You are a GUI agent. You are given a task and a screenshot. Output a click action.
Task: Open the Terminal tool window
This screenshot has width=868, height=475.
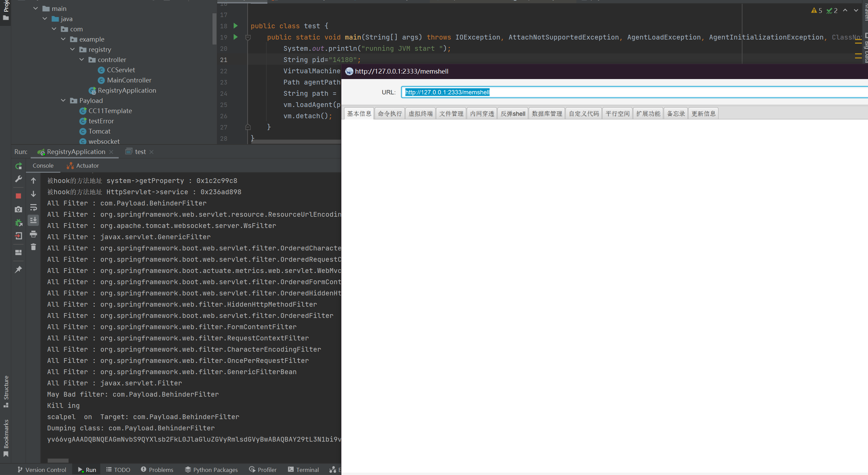[x=303, y=470]
